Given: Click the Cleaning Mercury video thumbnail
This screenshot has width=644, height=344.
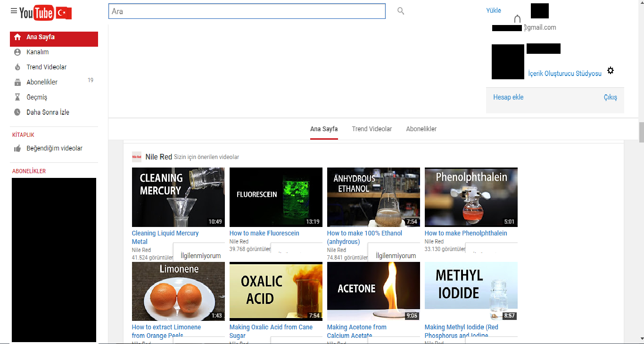Looking at the screenshot, I should pyautogui.click(x=178, y=197).
